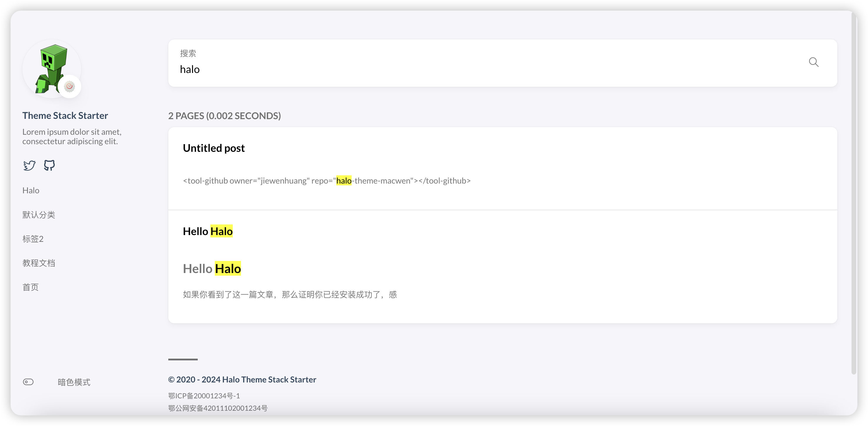Toggle the dark mode switch
868x426 pixels.
(28, 382)
